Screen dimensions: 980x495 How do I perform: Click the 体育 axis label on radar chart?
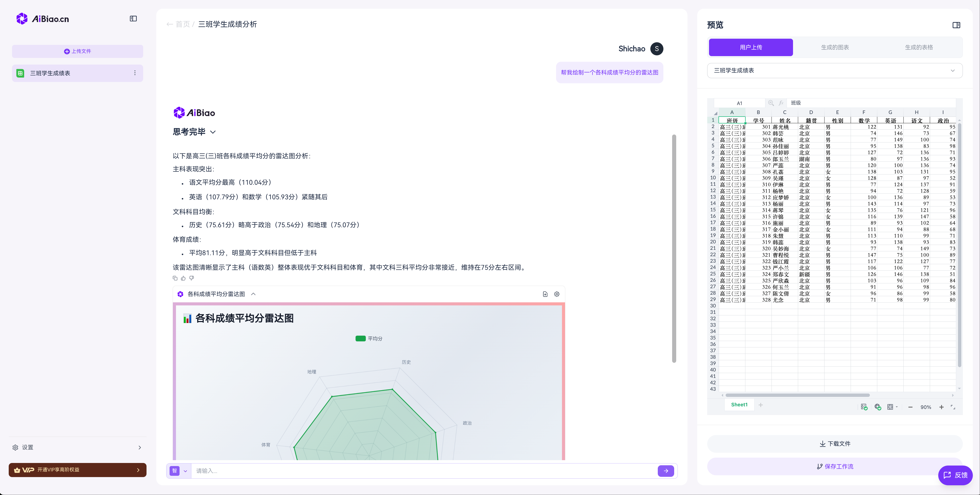[x=266, y=445]
